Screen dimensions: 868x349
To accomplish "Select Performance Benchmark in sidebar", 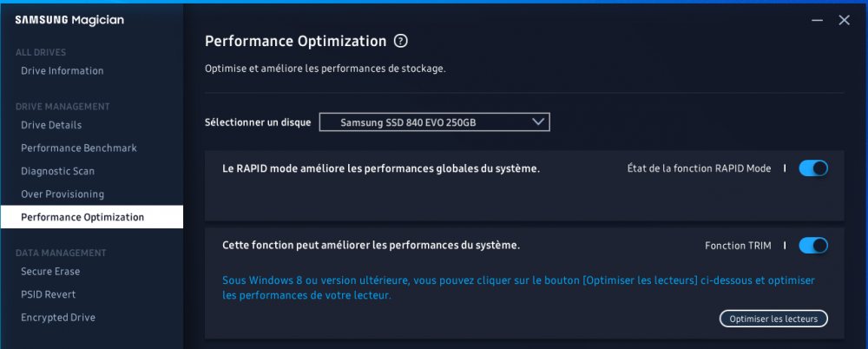I will point(79,148).
